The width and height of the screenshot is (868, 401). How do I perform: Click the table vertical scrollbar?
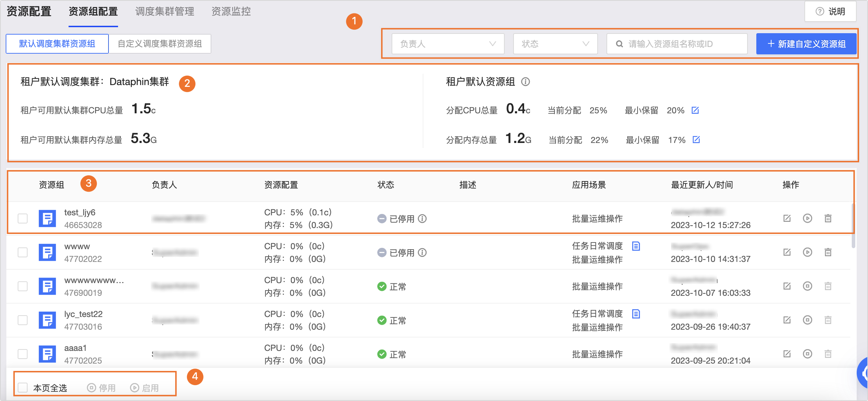(x=853, y=226)
